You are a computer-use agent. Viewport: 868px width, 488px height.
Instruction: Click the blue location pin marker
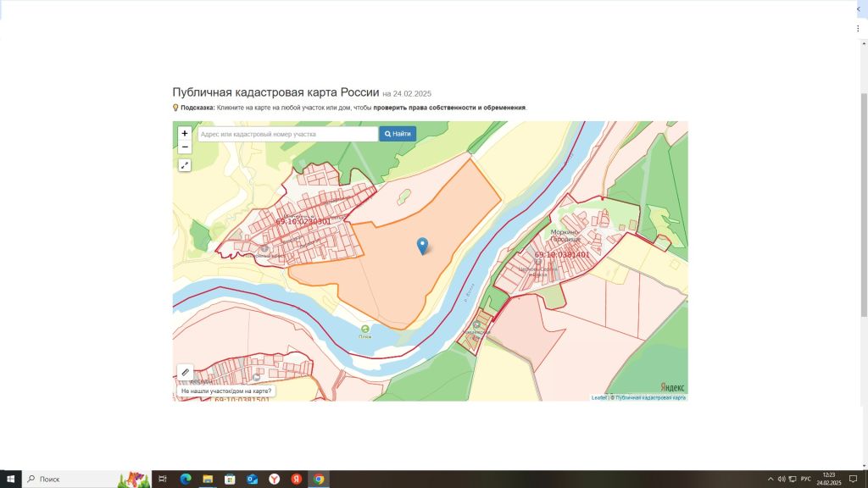pyautogui.click(x=422, y=246)
